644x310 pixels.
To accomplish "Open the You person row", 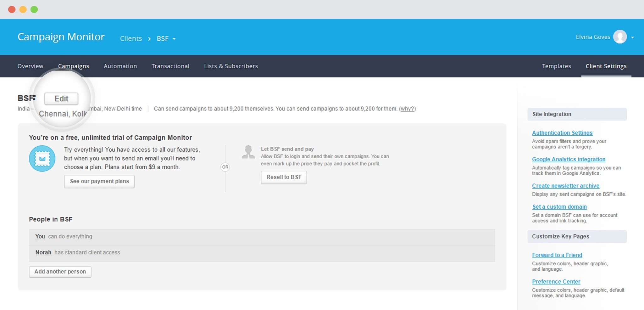I will 262,237.
